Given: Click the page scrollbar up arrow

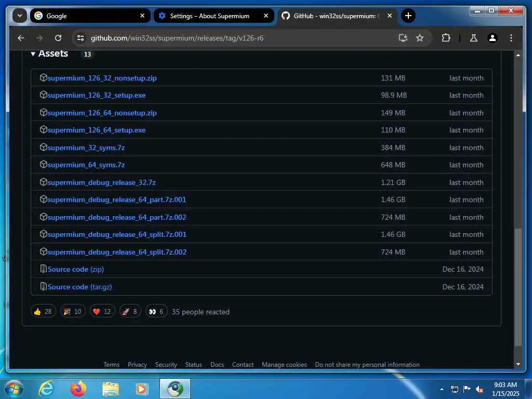Looking at the screenshot, I should [x=518, y=55].
